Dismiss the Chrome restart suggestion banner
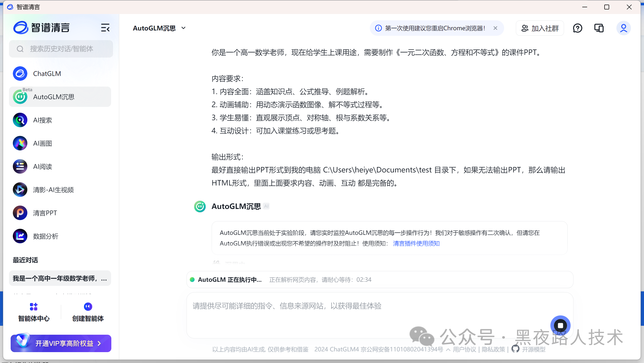This screenshot has height=363, width=644. tap(495, 28)
